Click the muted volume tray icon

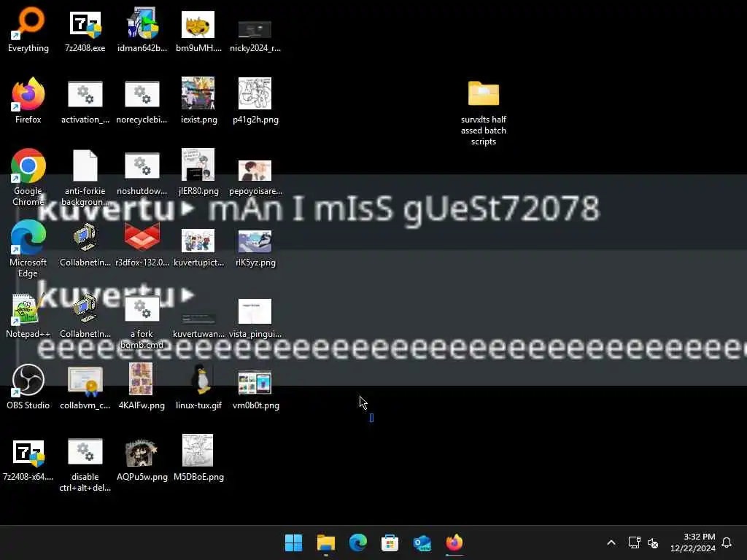(653, 542)
